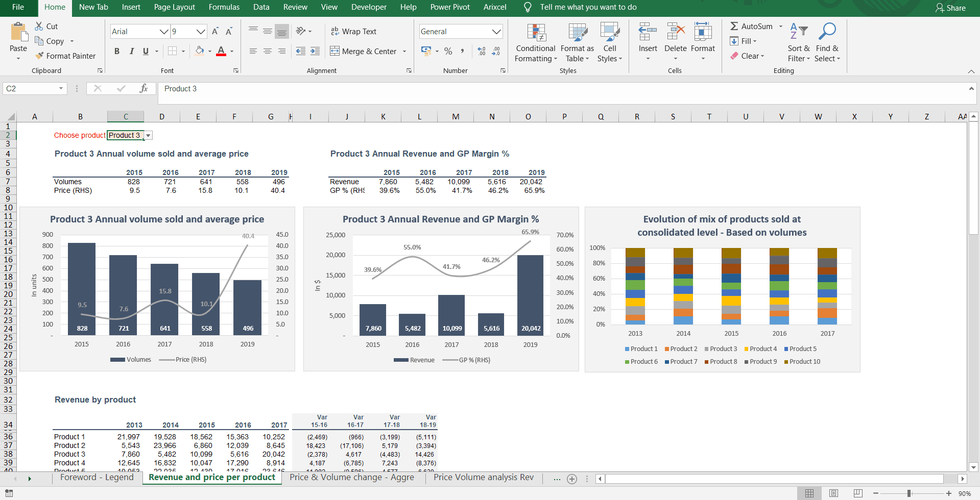The width and height of the screenshot is (980, 500).
Task: Switch to the Insert ribbon tab
Action: (131, 7)
